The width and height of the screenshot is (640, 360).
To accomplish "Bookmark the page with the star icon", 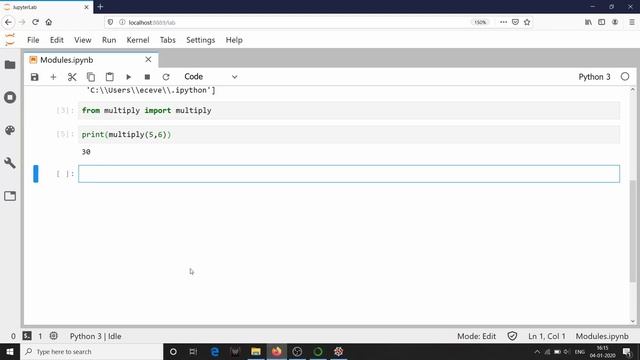I will (527, 22).
